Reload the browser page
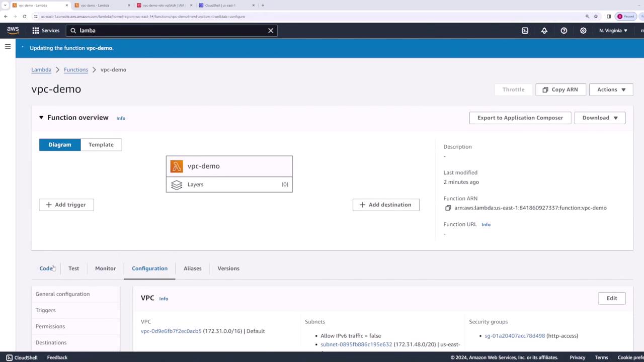Viewport: 644px width, 362px height. point(24,16)
